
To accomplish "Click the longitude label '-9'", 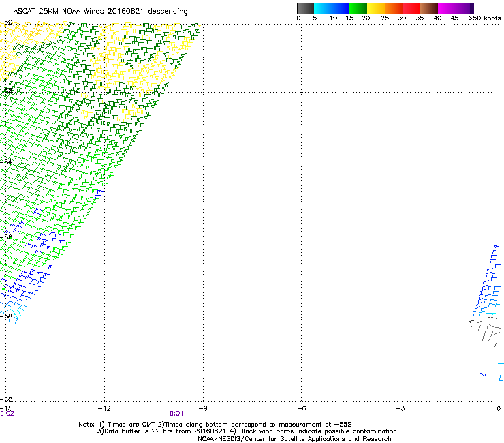I will [x=203, y=408].
